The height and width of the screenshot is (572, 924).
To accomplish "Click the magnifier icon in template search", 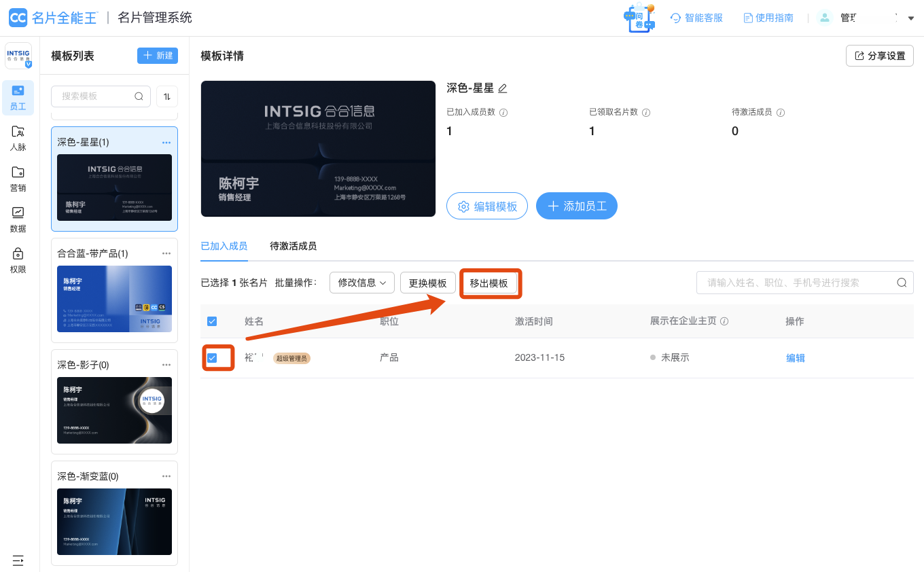I will (x=139, y=96).
